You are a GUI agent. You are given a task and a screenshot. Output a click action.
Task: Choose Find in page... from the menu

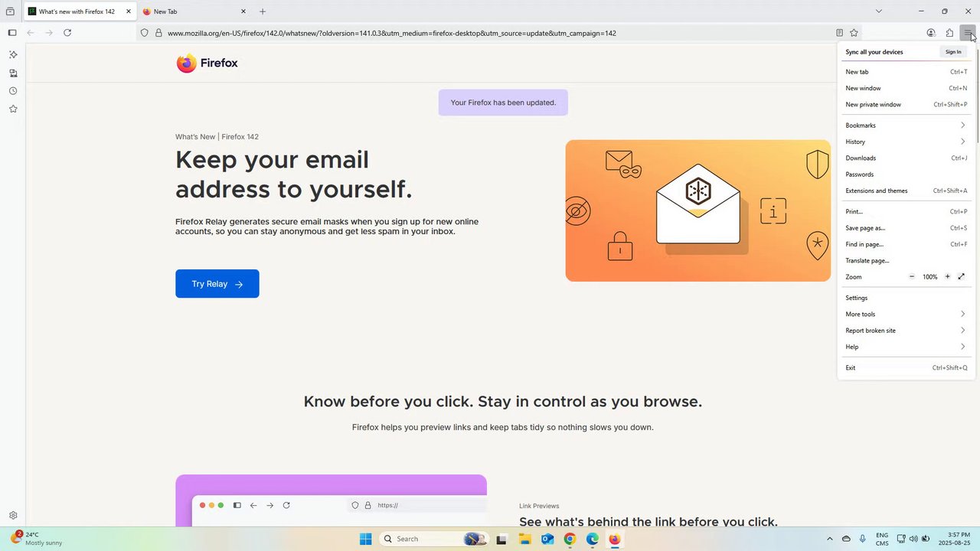(906, 244)
